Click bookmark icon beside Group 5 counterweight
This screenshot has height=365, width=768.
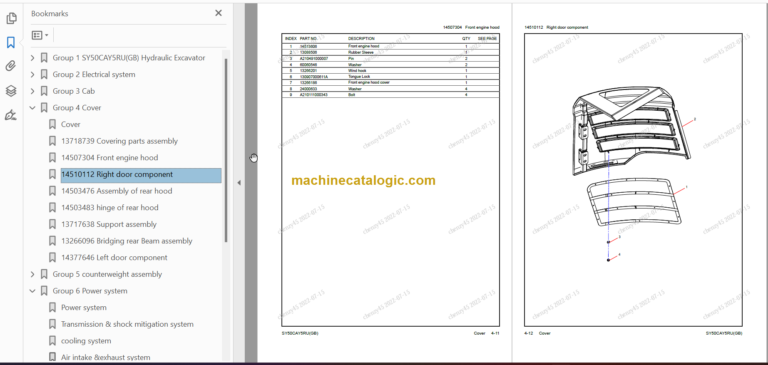point(44,274)
